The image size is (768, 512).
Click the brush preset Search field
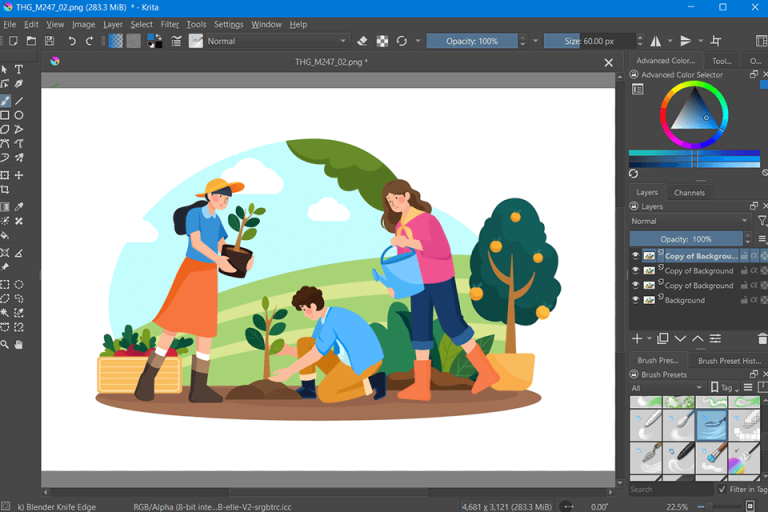tap(671, 489)
